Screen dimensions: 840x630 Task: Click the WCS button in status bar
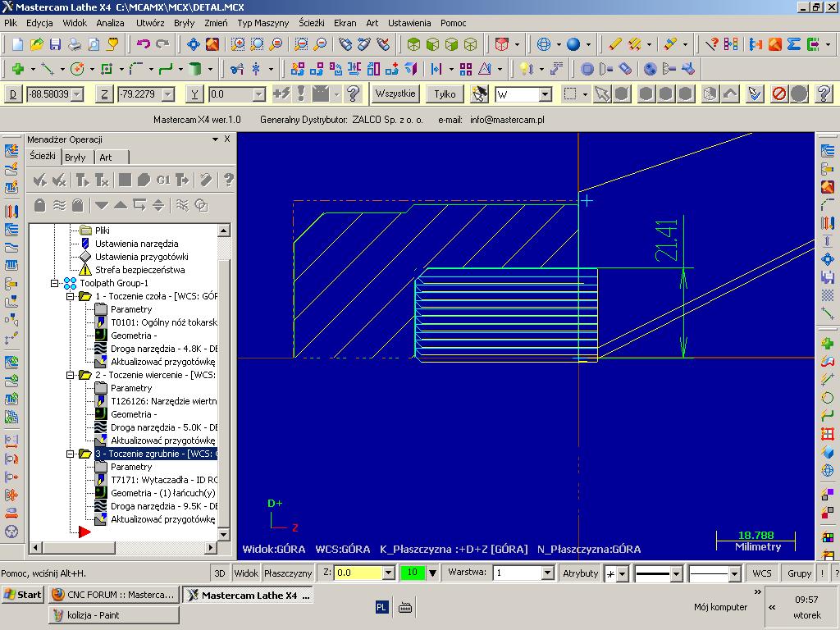coord(762,573)
